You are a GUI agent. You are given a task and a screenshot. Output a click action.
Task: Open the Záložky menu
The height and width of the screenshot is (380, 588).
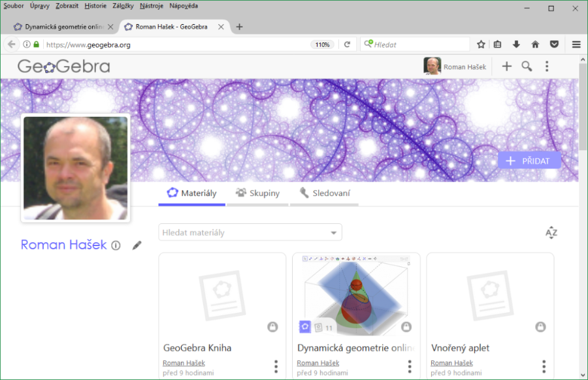pyautogui.click(x=123, y=6)
